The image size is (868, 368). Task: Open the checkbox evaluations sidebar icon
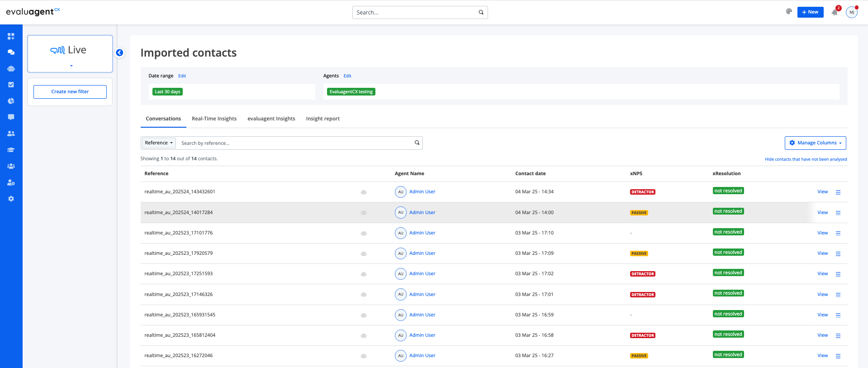pos(11,85)
